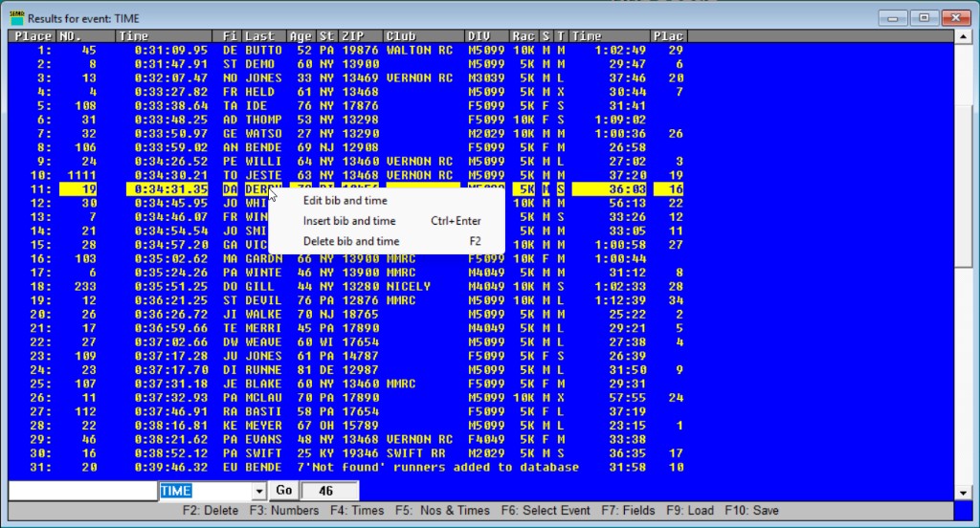Click bib number 1111 in row 10

[82, 175]
